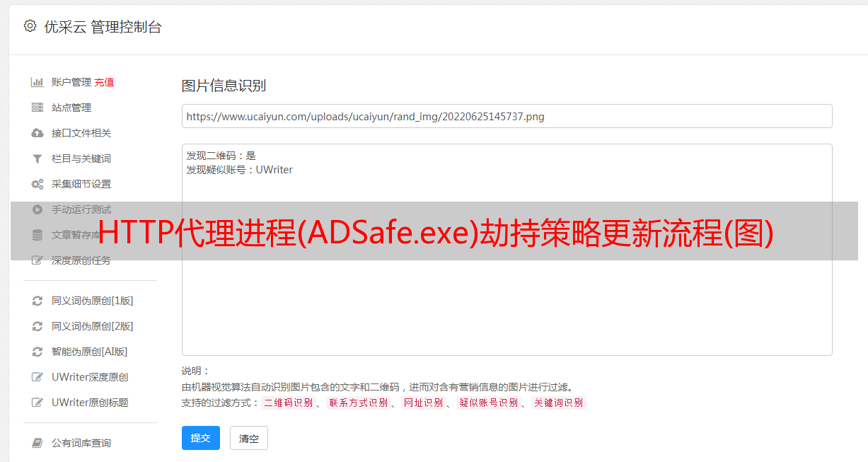
Task: Click the filter icon for 栏目与关键词
Action: (37, 158)
